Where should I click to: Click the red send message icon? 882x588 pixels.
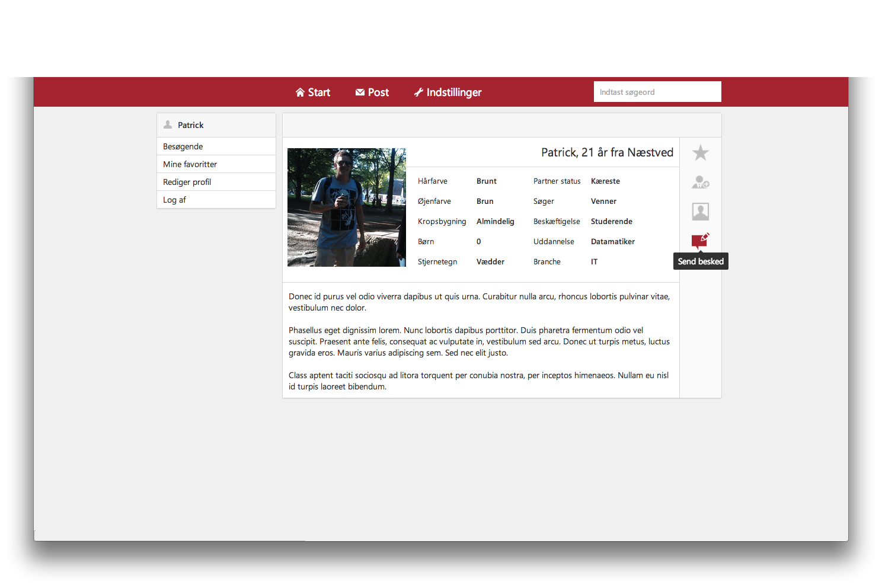701,240
